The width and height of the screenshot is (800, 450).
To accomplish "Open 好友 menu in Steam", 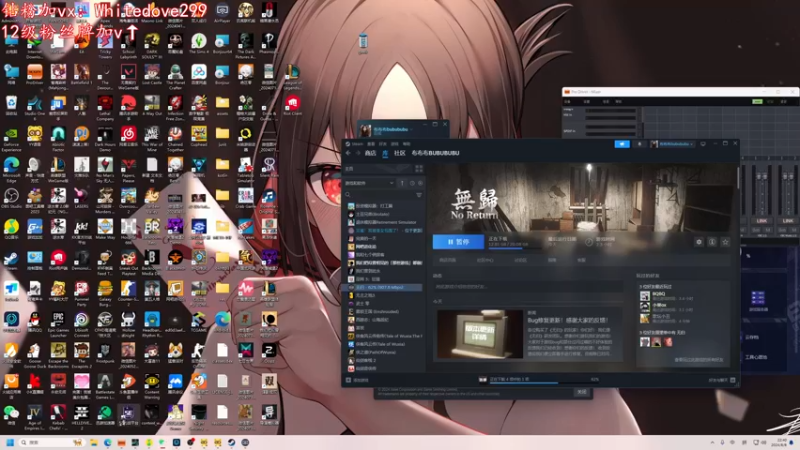I will (383, 144).
